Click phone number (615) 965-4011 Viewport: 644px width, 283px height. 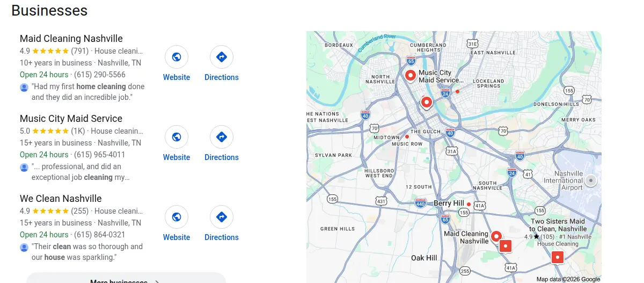99,155
